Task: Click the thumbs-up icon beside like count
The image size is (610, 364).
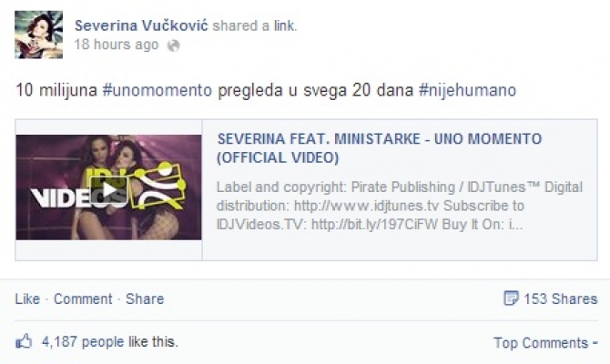Action: [x=24, y=341]
